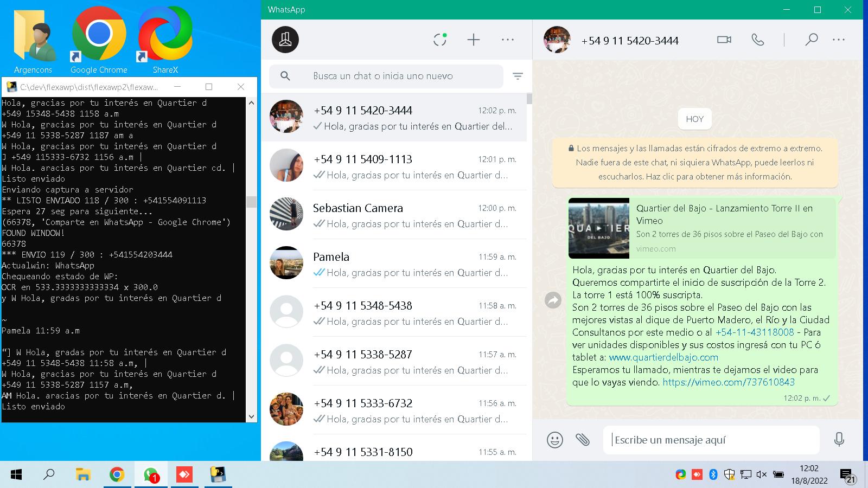868x488 pixels.
Task: Open File Explorer from the taskbar
Action: pos(83,475)
